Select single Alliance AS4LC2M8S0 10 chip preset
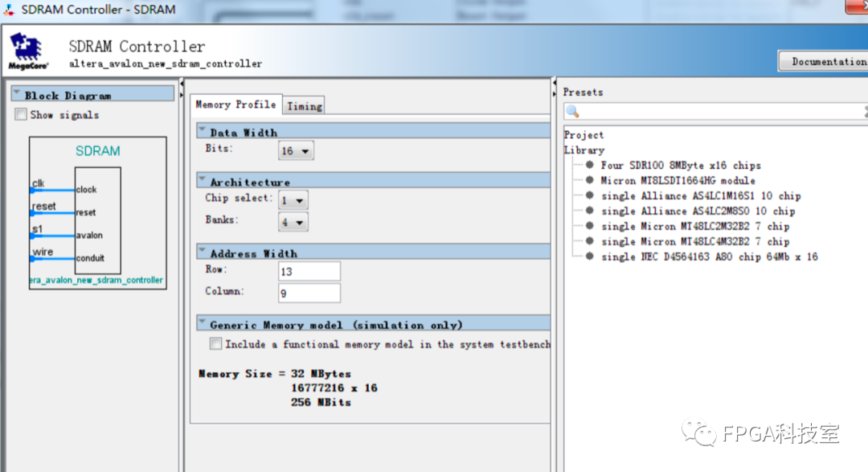Image resolution: width=868 pixels, height=472 pixels. (698, 211)
